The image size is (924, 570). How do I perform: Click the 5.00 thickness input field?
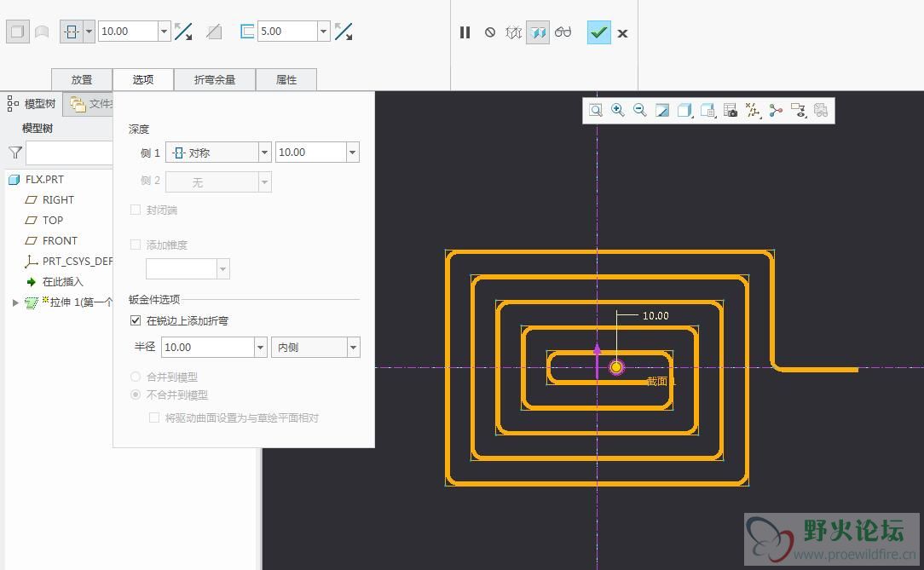click(x=287, y=32)
